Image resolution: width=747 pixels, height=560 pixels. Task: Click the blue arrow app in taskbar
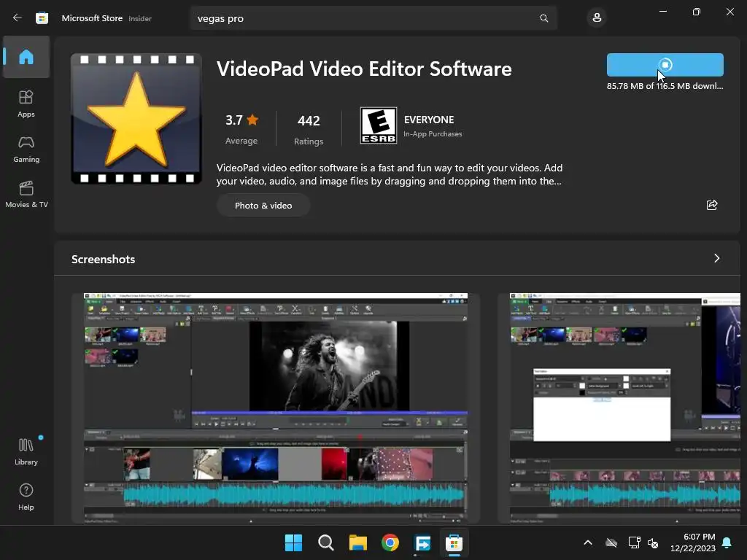point(422,542)
